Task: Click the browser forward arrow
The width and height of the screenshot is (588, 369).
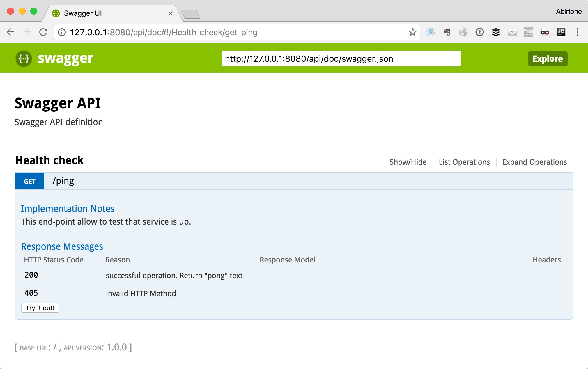Action: [x=27, y=32]
